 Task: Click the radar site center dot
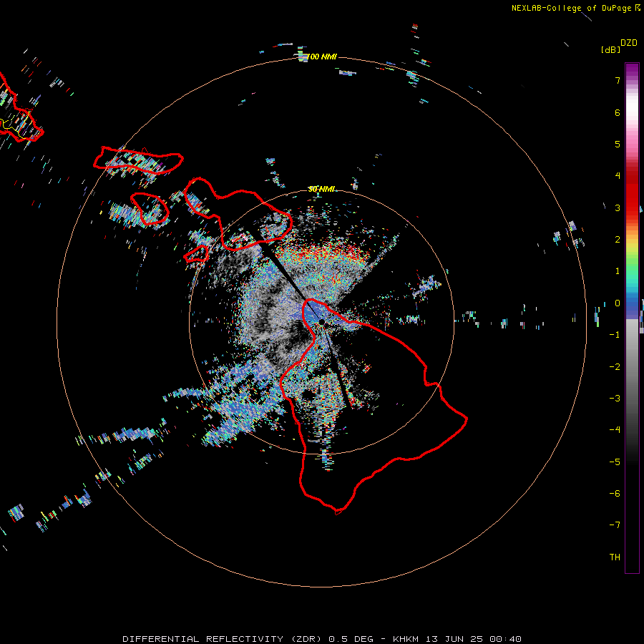(322, 322)
